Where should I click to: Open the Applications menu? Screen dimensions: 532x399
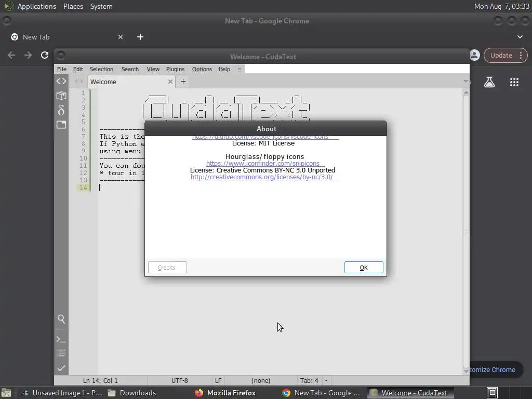[37, 6]
